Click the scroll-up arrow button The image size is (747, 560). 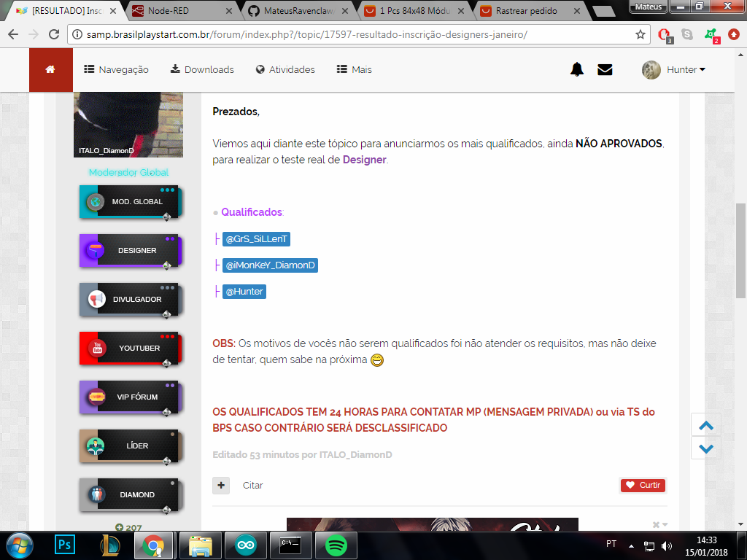coord(705,427)
